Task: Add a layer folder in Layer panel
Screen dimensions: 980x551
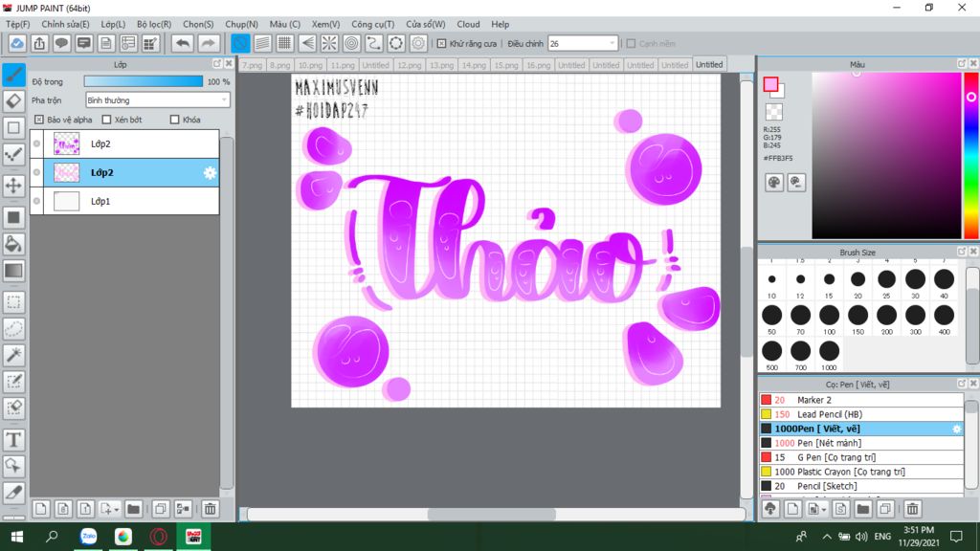Action: click(x=133, y=509)
